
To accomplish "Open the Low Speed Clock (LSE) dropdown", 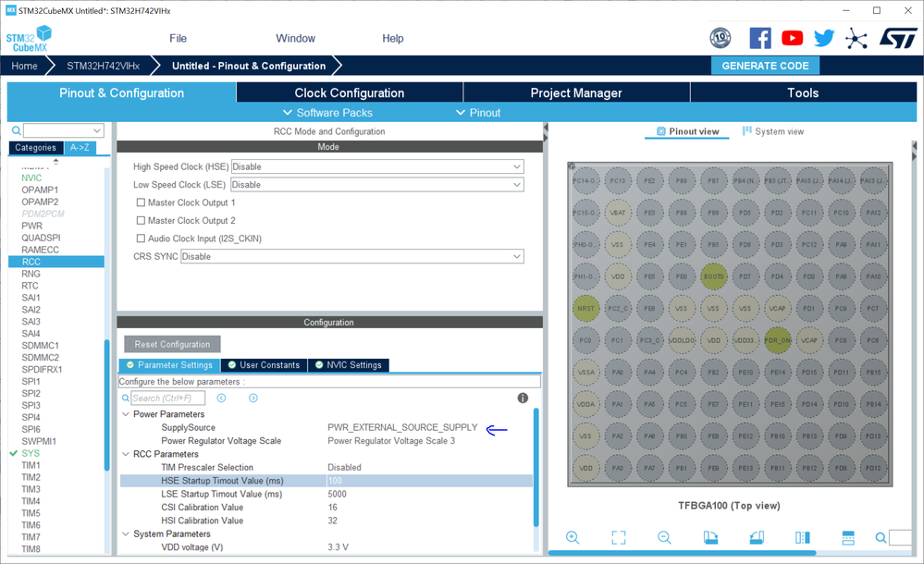I will tap(377, 185).
